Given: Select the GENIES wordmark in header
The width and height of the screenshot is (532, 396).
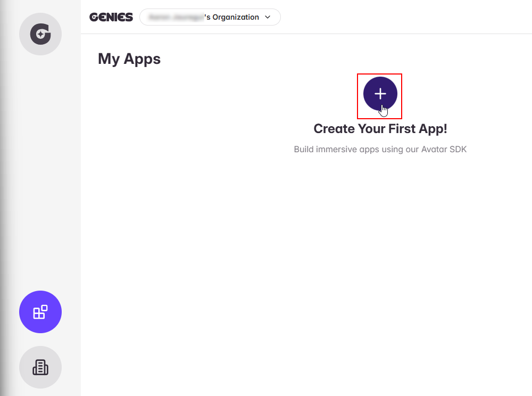Looking at the screenshot, I should pos(111,16).
